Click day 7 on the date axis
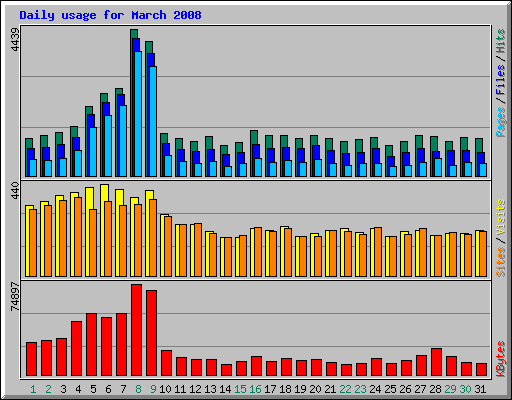Screen dimensions: 512x400 point(123,389)
